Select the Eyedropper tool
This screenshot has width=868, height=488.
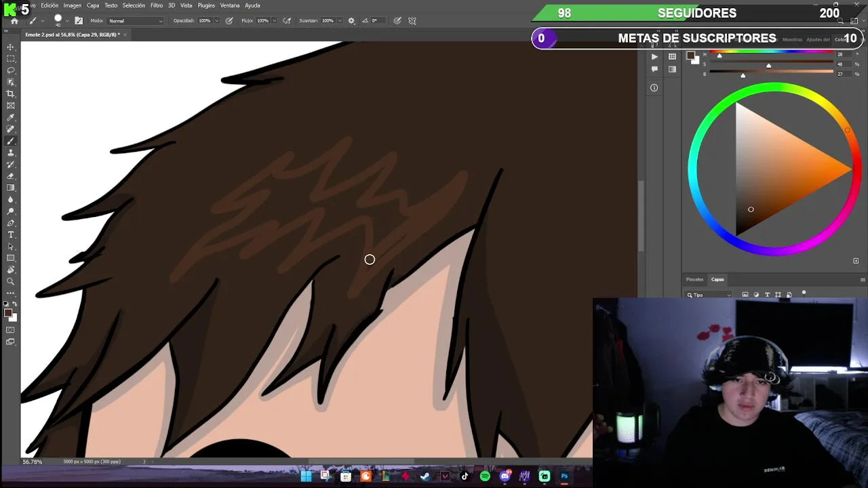[11, 117]
